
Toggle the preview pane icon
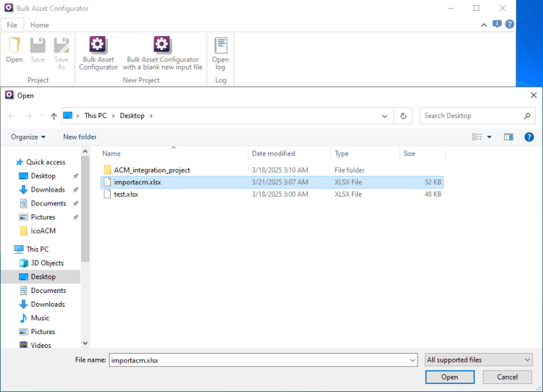pos(508,137)
